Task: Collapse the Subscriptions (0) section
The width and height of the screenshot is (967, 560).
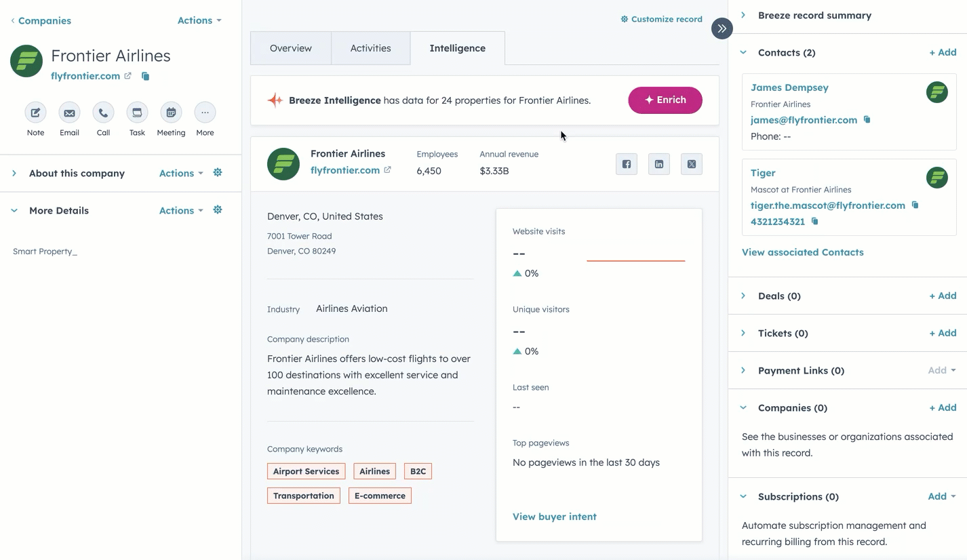Action: coord(743,496)
